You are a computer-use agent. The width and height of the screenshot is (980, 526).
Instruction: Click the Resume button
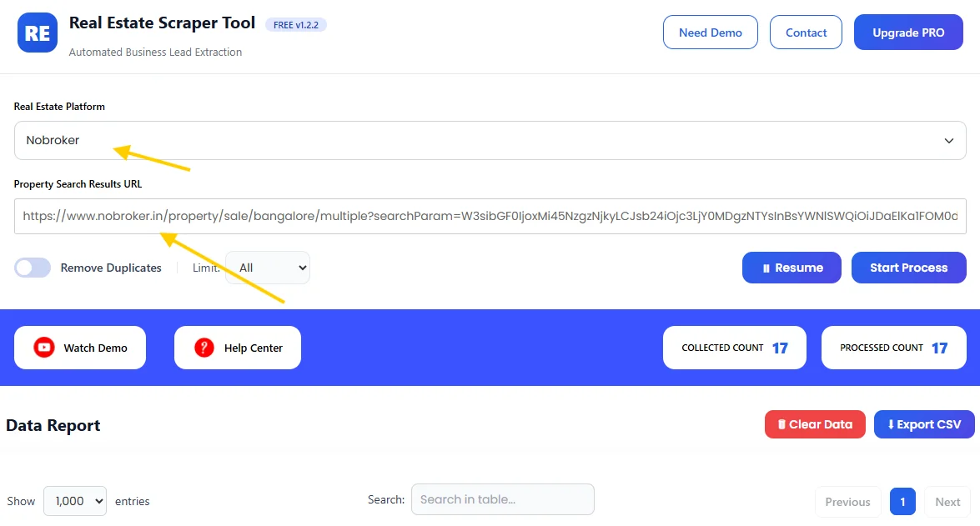tap(791, 268)
